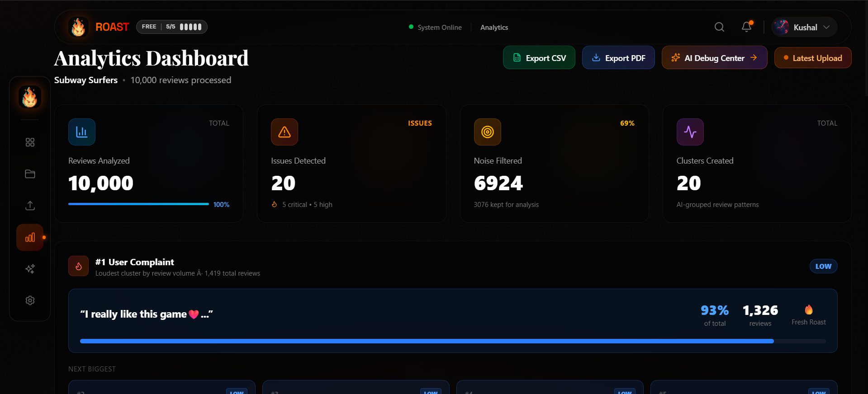The width and height of the screenshot is (868, 394).
Task: Click the ISSUES label on card
Action: [x=420, y=123]
